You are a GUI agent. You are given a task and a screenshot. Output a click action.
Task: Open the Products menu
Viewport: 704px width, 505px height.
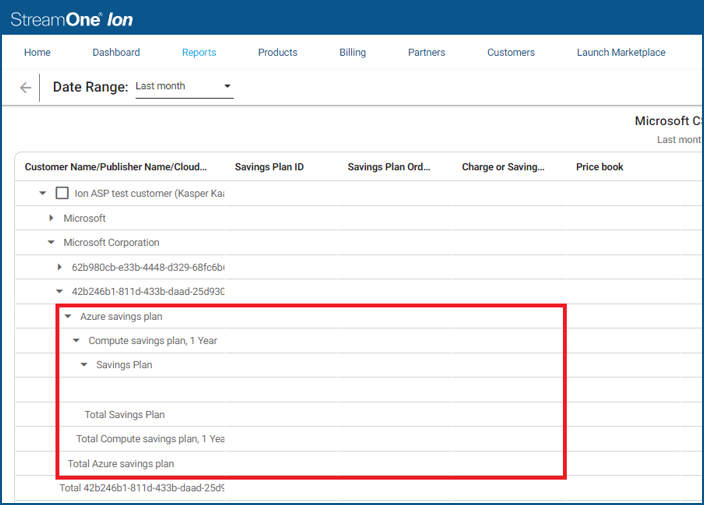(x=277, y=53)
